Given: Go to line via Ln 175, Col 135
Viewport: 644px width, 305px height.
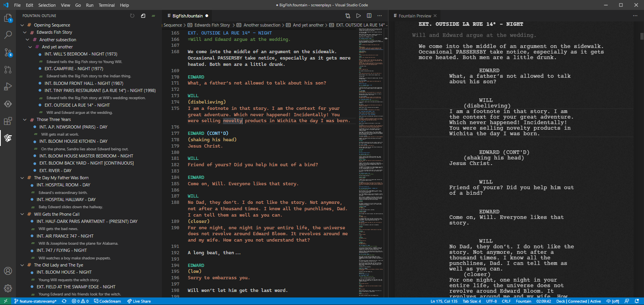Looking at the screenshot, I should 444,301.
